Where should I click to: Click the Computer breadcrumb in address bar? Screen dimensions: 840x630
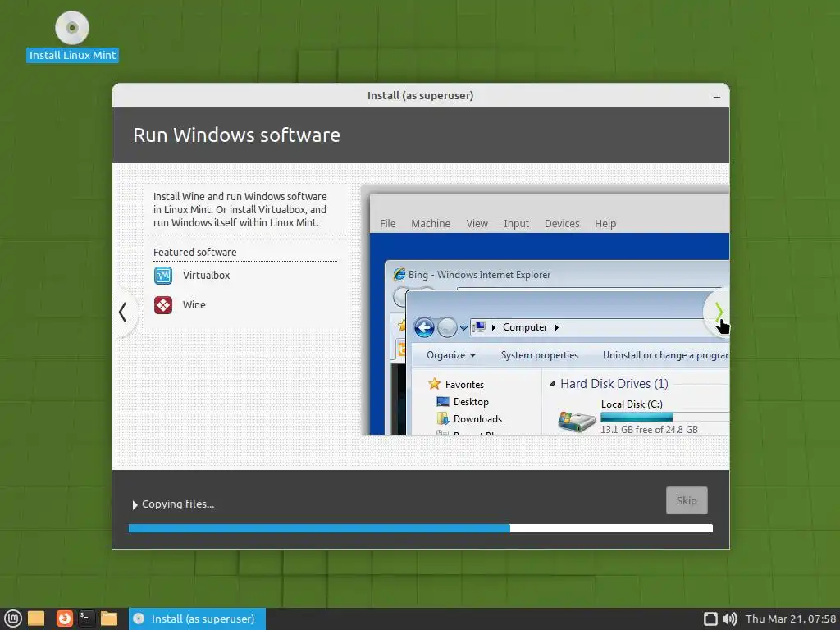click(x=525, y=327)
